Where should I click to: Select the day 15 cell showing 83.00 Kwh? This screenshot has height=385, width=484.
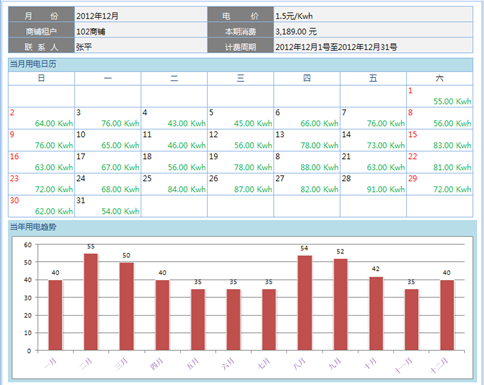(x=439, y=140)
